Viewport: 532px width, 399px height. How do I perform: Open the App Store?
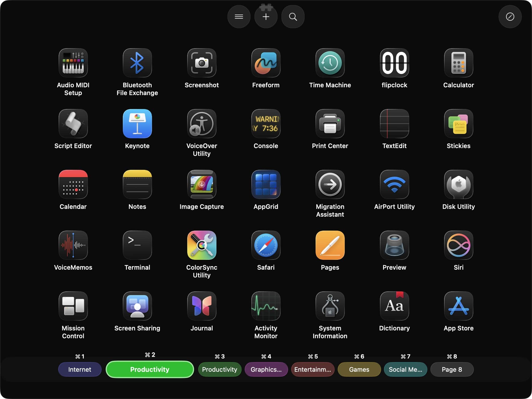click(458, 306)
